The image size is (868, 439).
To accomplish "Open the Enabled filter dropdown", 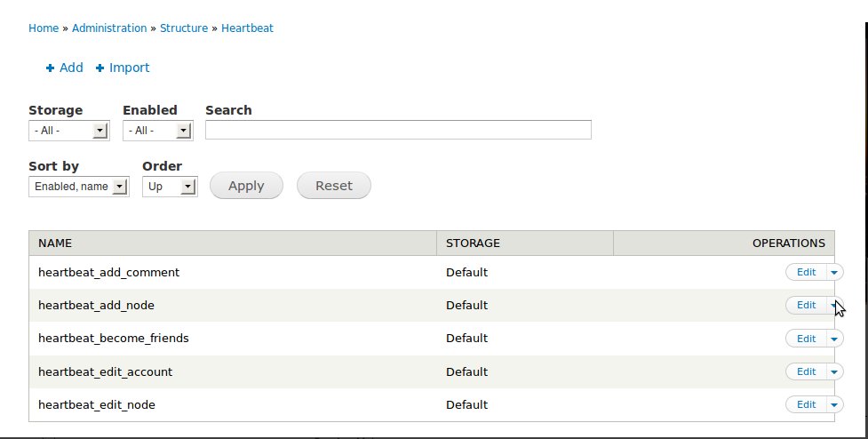I will tap(157, 131).
